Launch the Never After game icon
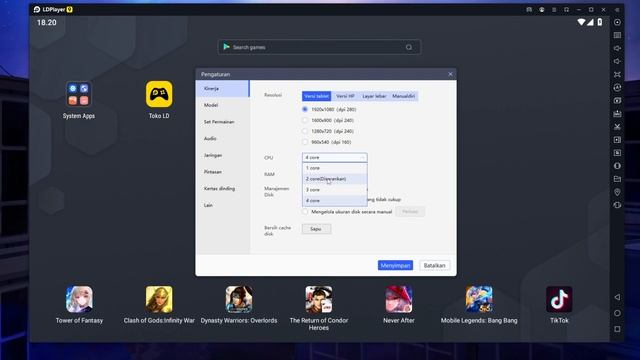 click(x=399, y=299)
